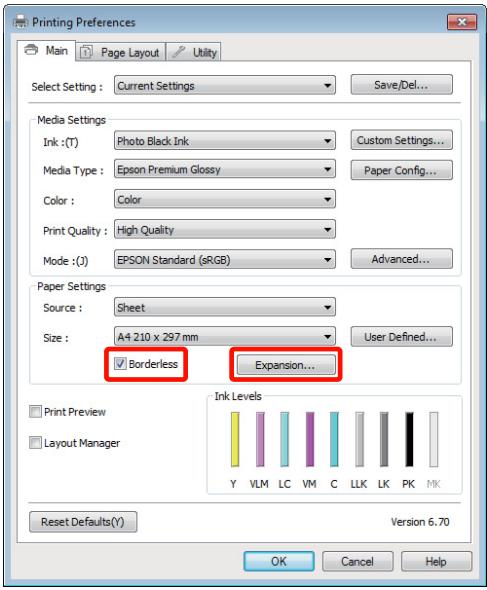This screenshot has height=590, width=487.
Task: Open the Print Quality dropdown
Action: 225,230
